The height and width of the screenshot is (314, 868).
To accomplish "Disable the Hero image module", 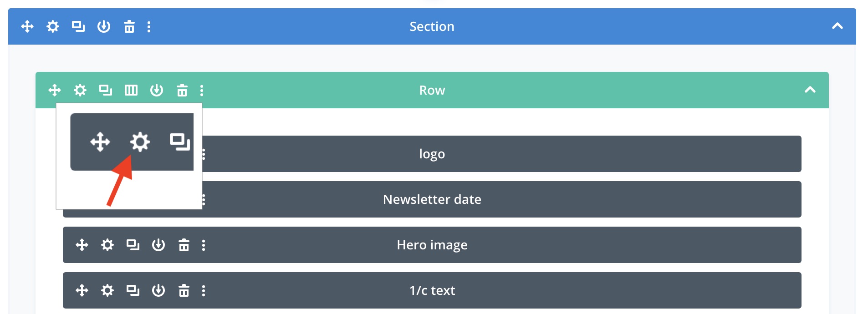I will (x=158, y=245).
